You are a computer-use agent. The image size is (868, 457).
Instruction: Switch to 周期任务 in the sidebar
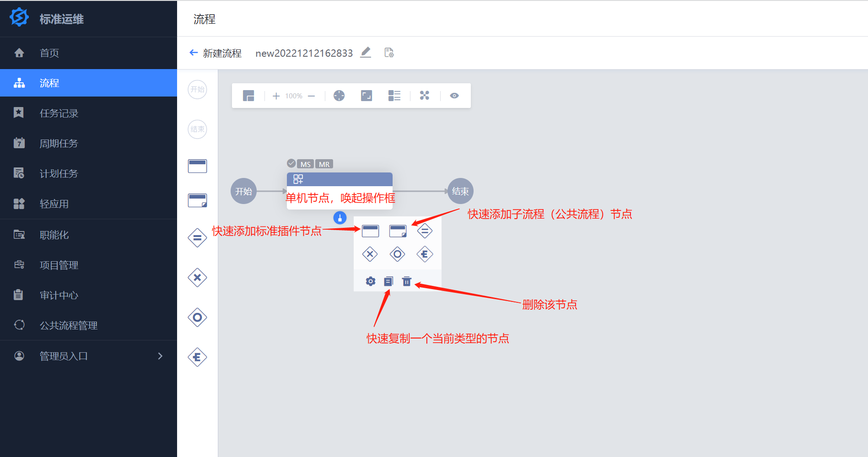click(x=59, y=143)
